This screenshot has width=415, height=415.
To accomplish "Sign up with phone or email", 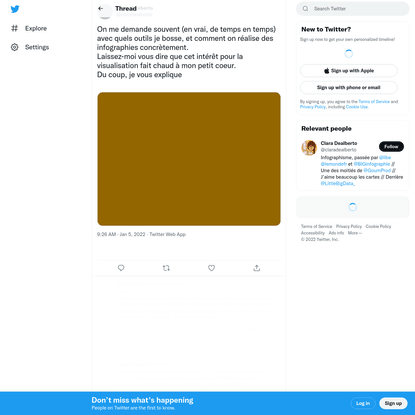I will 349,87.
